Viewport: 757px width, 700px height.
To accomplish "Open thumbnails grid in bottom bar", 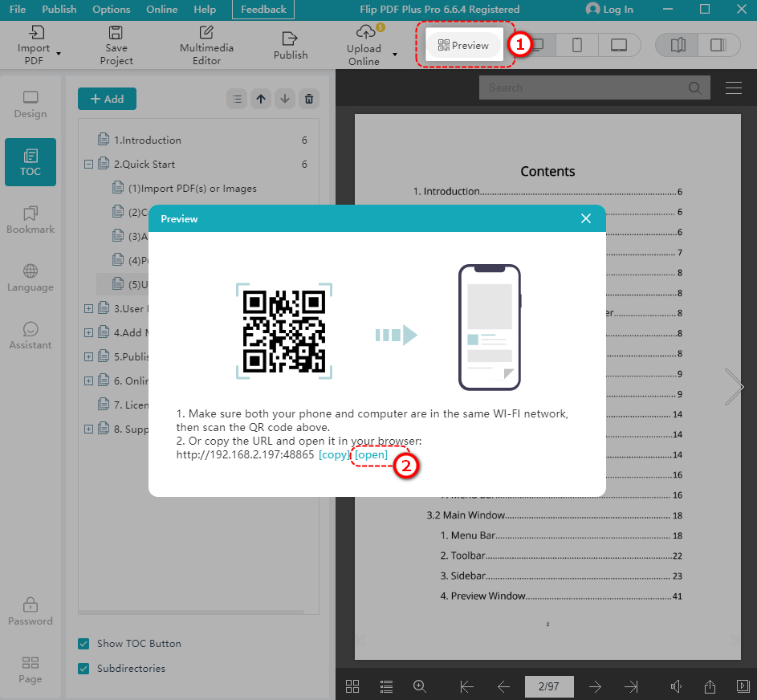I will click(x=352, y=686).
